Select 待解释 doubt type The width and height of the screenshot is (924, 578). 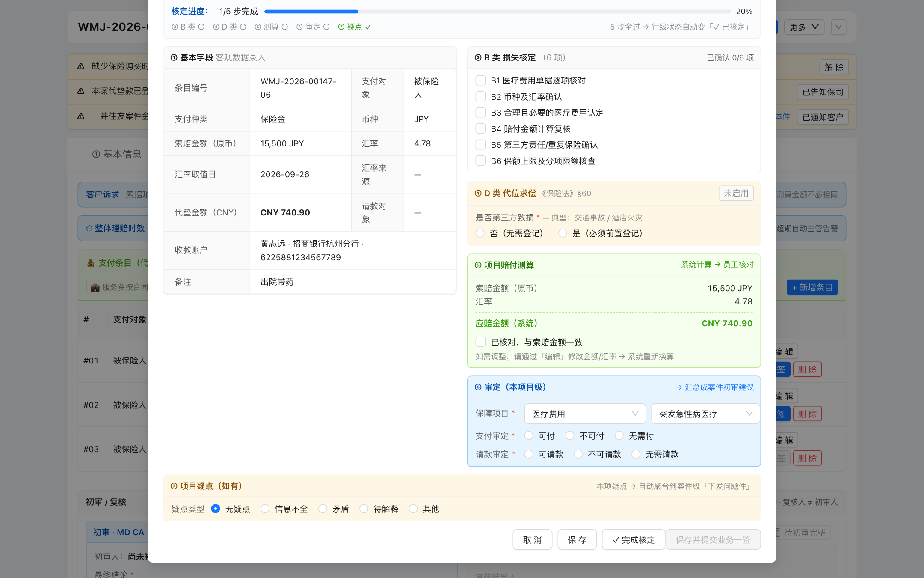click(x=364, y=509)
